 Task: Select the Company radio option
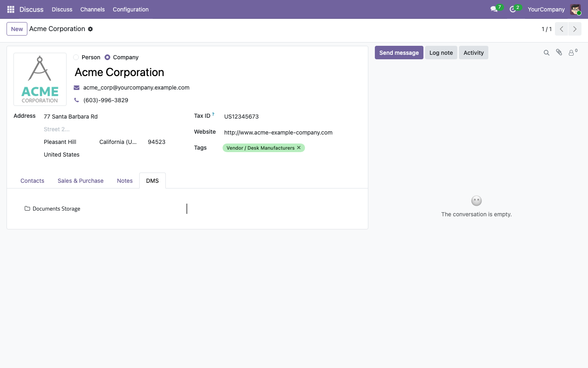(107, 57)
